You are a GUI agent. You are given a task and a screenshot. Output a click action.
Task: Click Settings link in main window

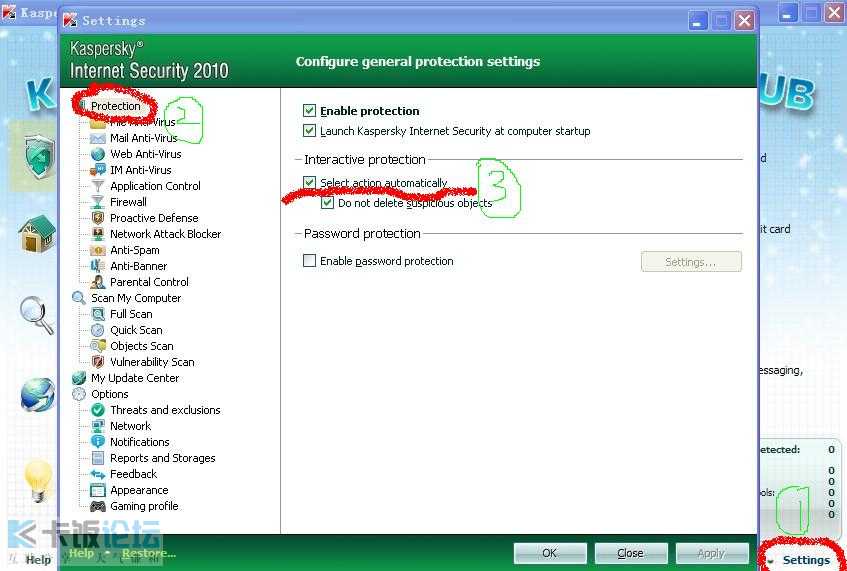click(806, 560)
